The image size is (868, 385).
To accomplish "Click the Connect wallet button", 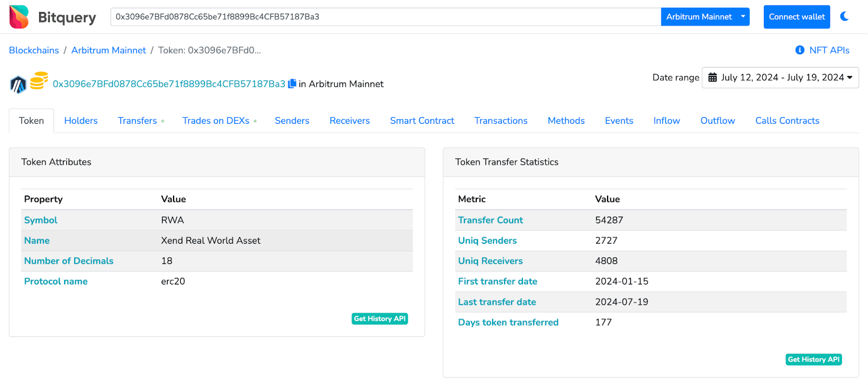I will coord(797,17).
